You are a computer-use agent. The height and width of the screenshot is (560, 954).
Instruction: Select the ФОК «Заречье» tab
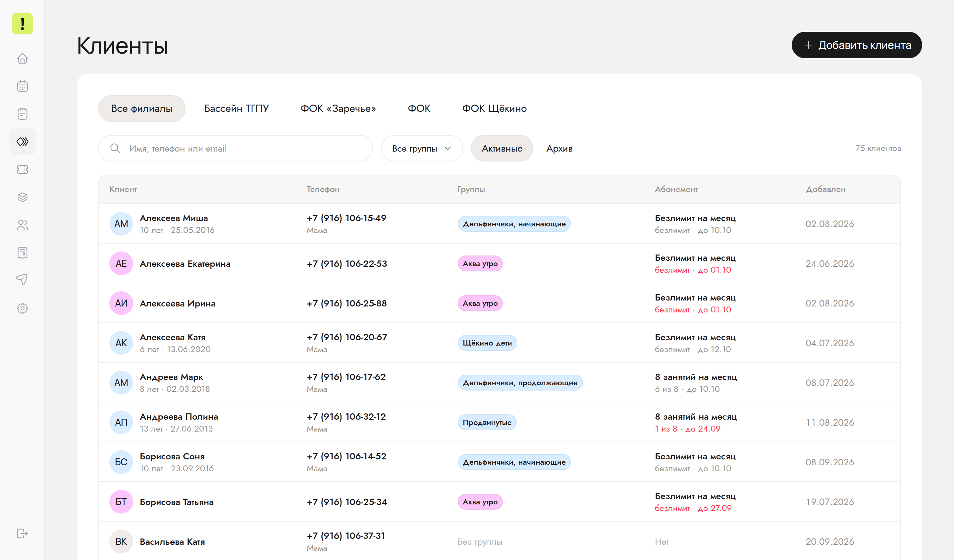pyautogui.click(x=338, y=109)
